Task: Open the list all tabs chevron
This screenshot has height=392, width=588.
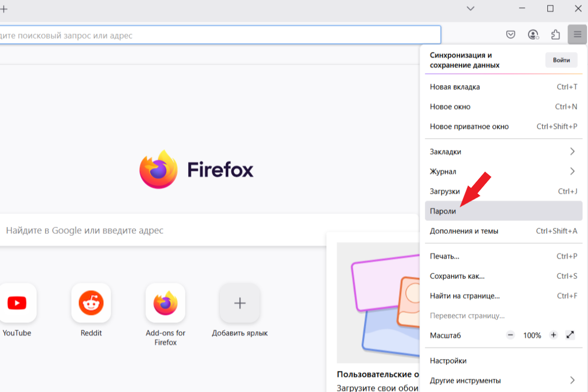Action: coord(470,8)
